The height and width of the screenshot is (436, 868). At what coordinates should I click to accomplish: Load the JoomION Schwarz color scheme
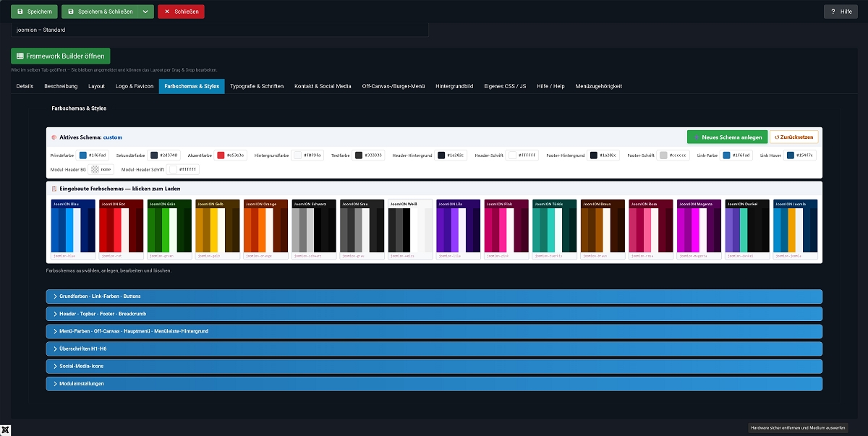[x=314, y=229]
